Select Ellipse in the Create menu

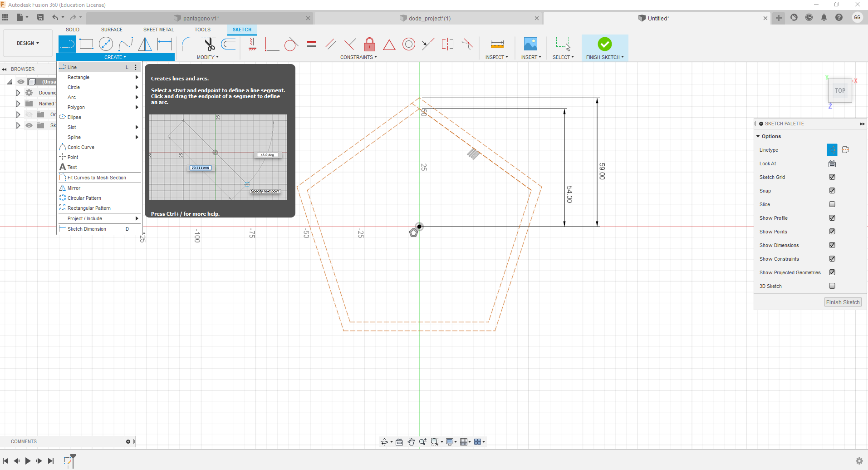[99, 117]
